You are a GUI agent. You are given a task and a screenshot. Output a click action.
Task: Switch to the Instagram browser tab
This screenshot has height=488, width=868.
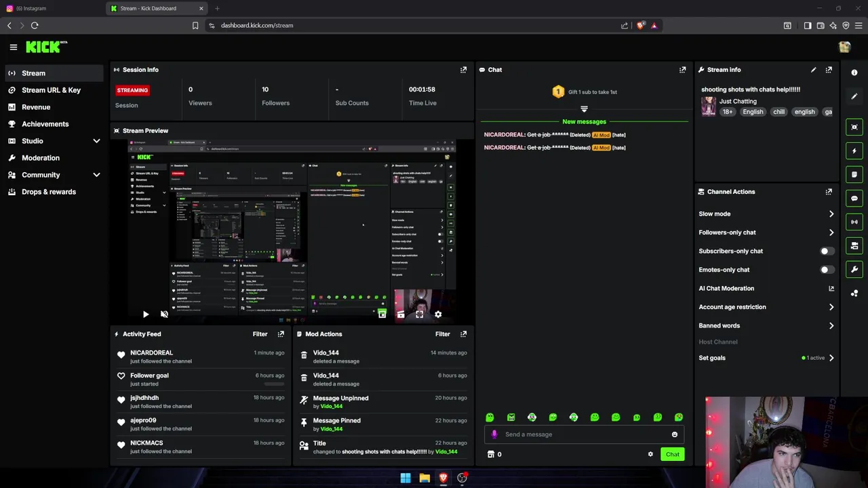(x=52, y=8)
